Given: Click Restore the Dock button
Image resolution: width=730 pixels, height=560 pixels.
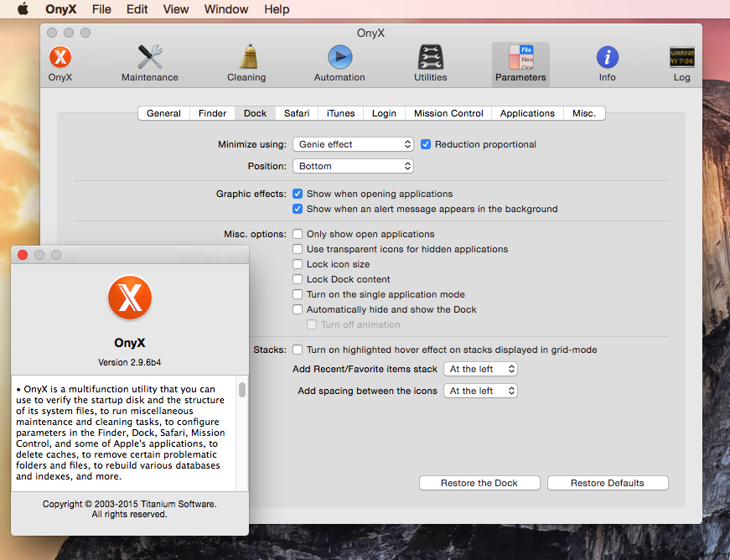Looking at the screenshot, I should pos(479,483).
